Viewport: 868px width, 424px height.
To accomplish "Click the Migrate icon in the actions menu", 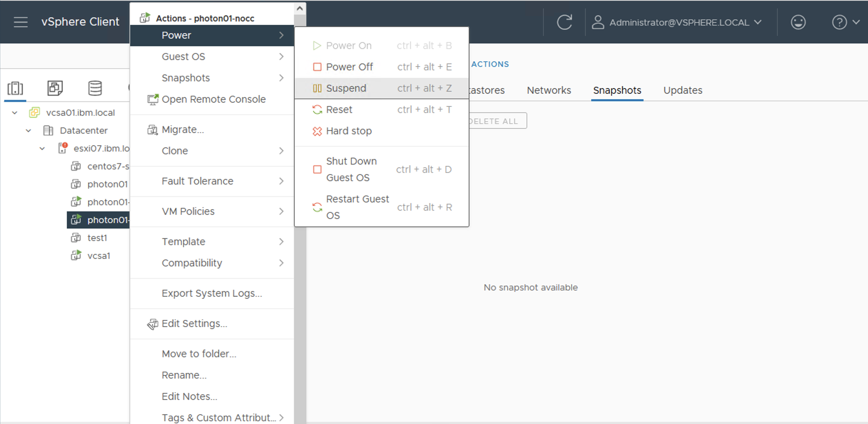I will (x=152, y=129).
